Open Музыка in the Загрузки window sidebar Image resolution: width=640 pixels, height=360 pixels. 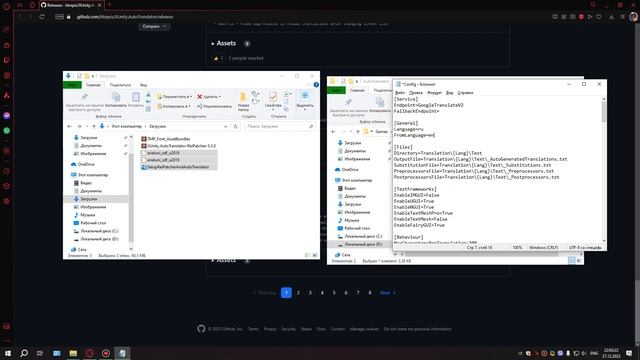tap(84, 215)
